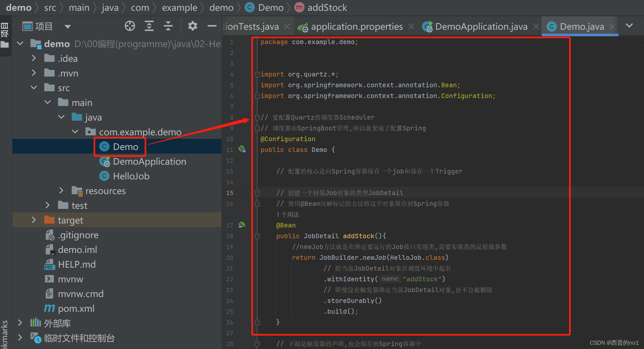Click the Spring bean gutter icon on line 11
Viewport: 644px width, 349px height.
click(242, 149)
